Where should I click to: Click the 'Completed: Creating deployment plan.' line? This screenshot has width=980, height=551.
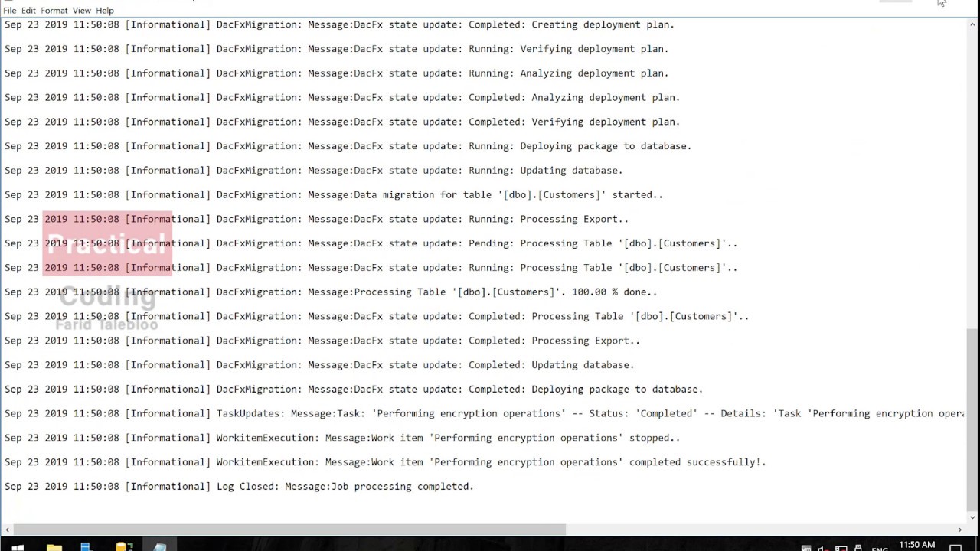coord(339,24)
